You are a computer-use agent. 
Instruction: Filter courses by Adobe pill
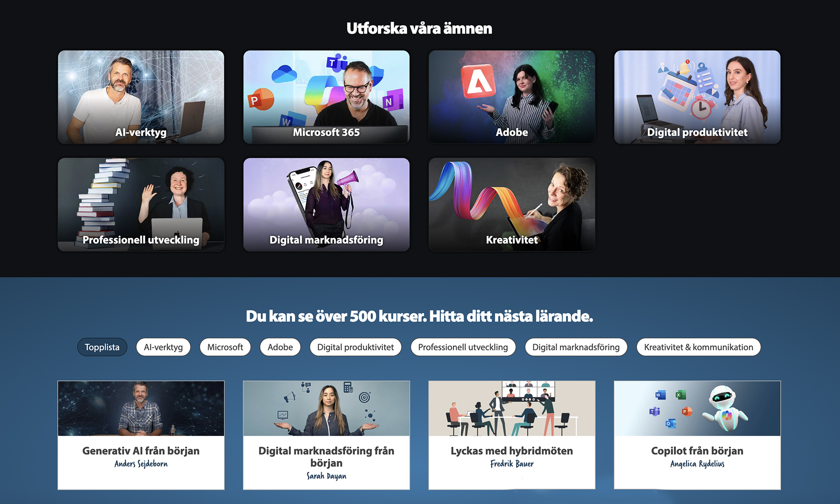pos(280,347)
